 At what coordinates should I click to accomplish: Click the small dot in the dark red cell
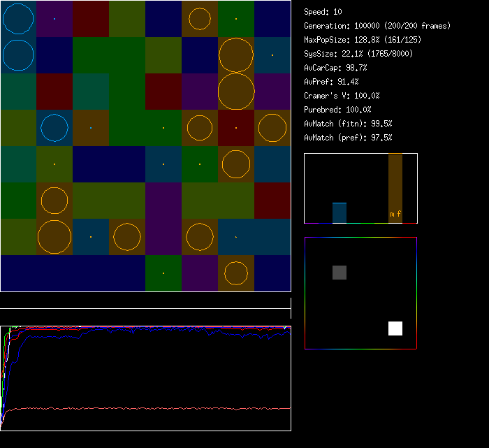point(236,128)
